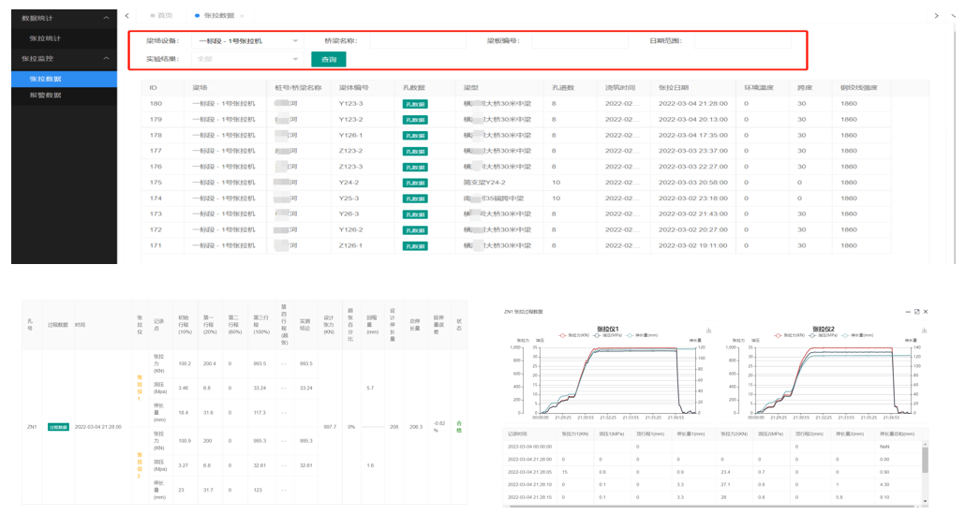Toggle 油压(MPa) legend in 张拉仪1 chart
Image resolution: width=980 pixels, height=515 pixels.
tap(605, 335)
